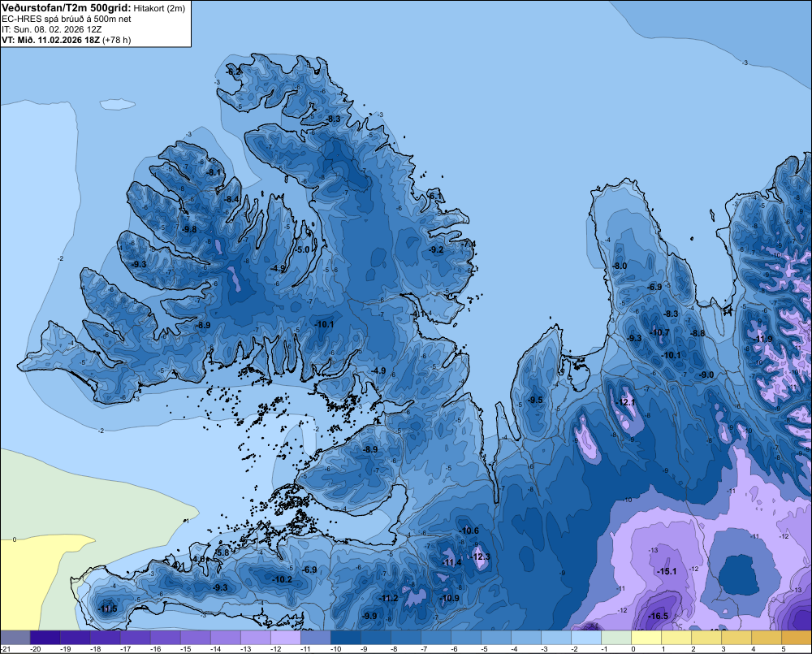Pick the pale green -1 legend swatch
This screenshot has width=812, height=654.
tap(616, 637)
